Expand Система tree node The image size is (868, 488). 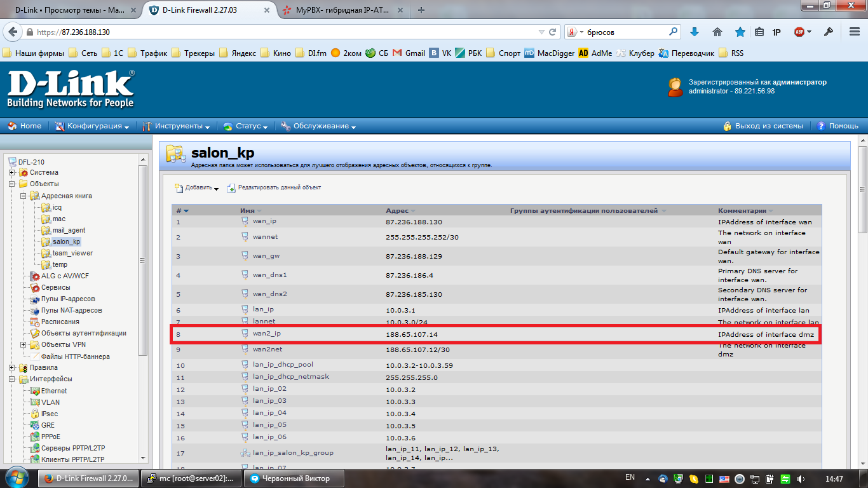pyautogui.click(x=12, y=172)
